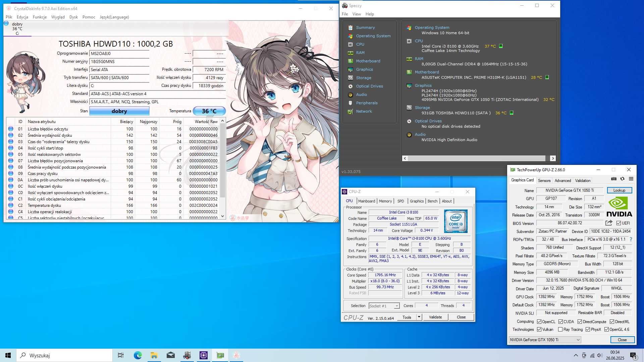Show hidden system tray icons

click(576, 355)
